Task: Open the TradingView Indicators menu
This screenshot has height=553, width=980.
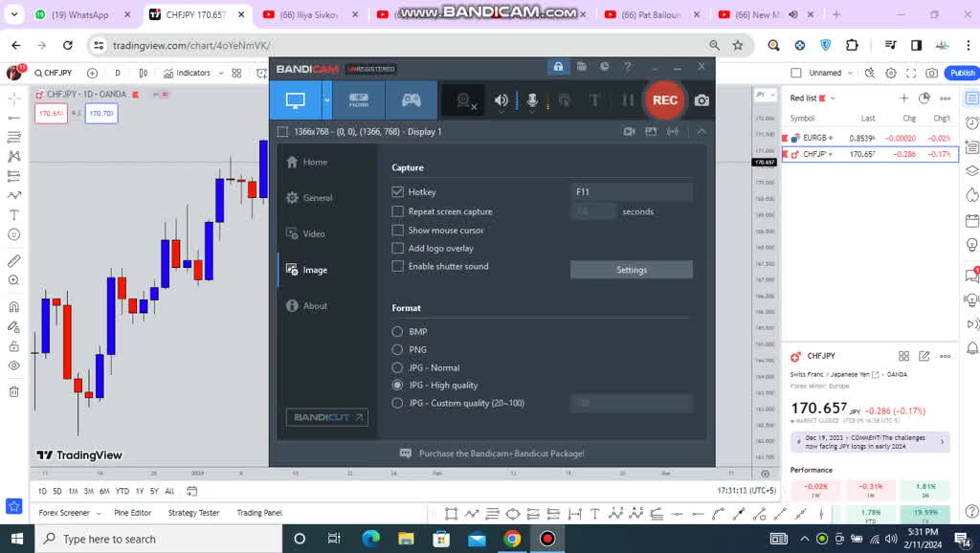Action: coord(187,73)
